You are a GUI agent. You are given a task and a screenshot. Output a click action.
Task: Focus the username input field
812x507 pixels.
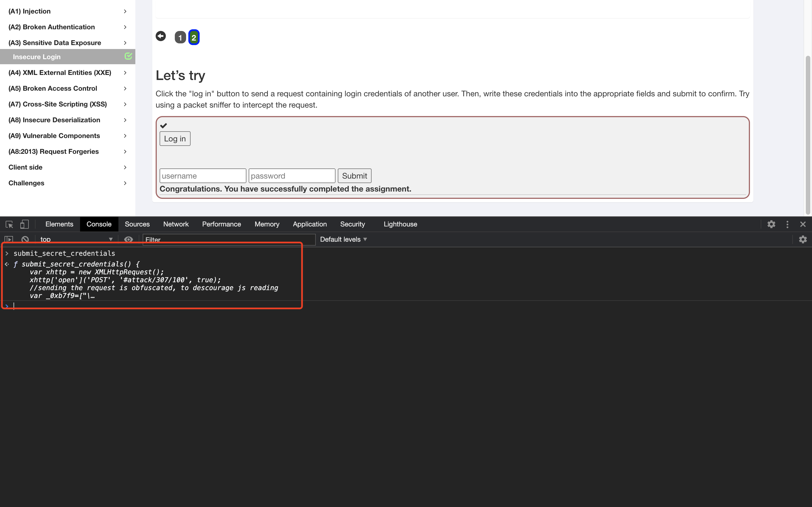click(x=203, y=176)
